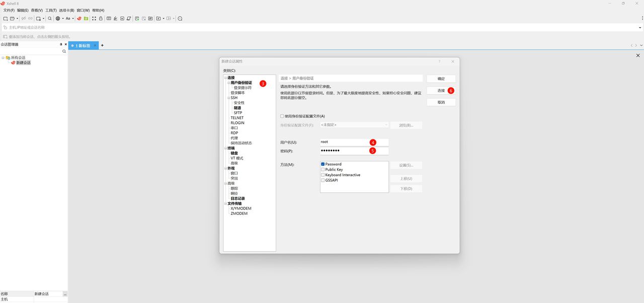This screenshot has height=303, width=644.
Task: Click the Open Session folder icon
Action: (12, 19)
